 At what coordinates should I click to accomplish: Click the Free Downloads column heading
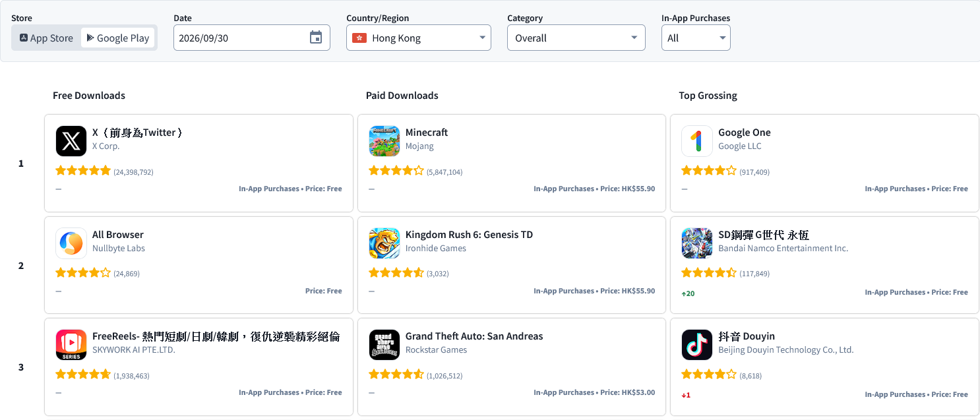(89, 96)
